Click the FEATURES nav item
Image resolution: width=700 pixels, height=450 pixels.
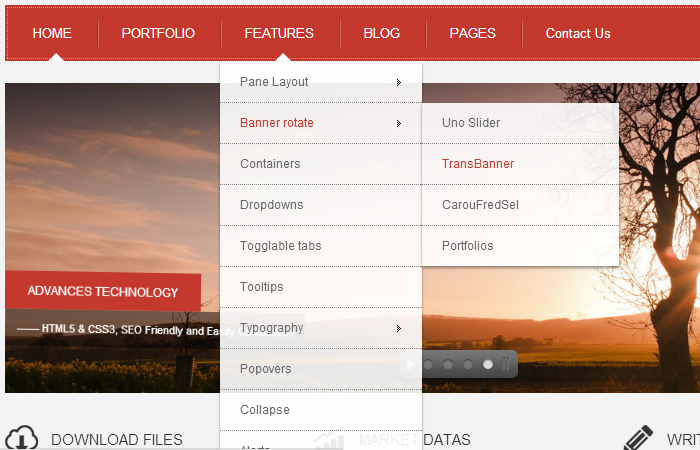pos(279,33)
